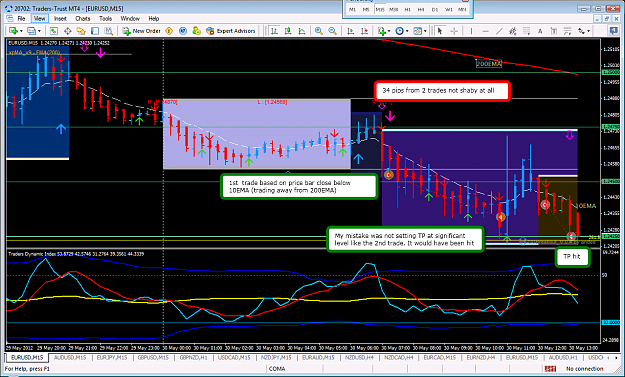Image resolution: width=625 pixels, height=377 pixels.
Task: Click the 'For Help, press F1' status text
Action: point(27,369)
